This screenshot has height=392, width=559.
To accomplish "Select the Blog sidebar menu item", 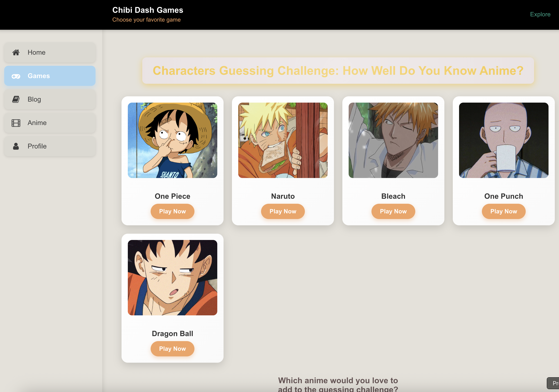I will click(50, 99).
